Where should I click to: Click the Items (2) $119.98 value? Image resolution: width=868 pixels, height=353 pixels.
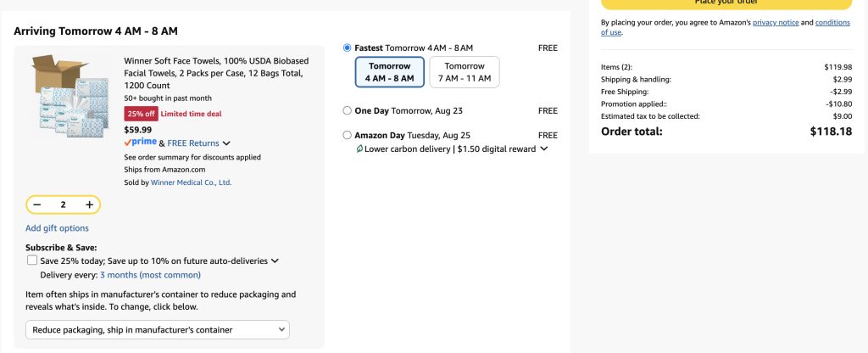pos(838,67)
